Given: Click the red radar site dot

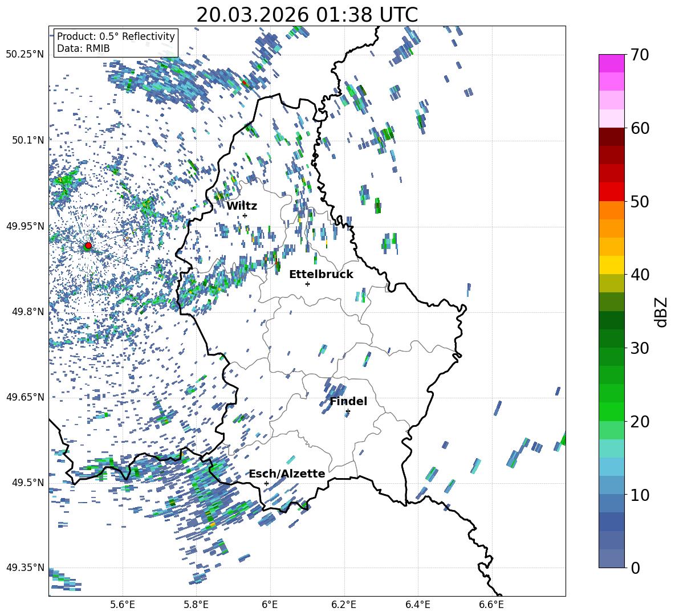Looking at the screenshot, I should [88, 246].
